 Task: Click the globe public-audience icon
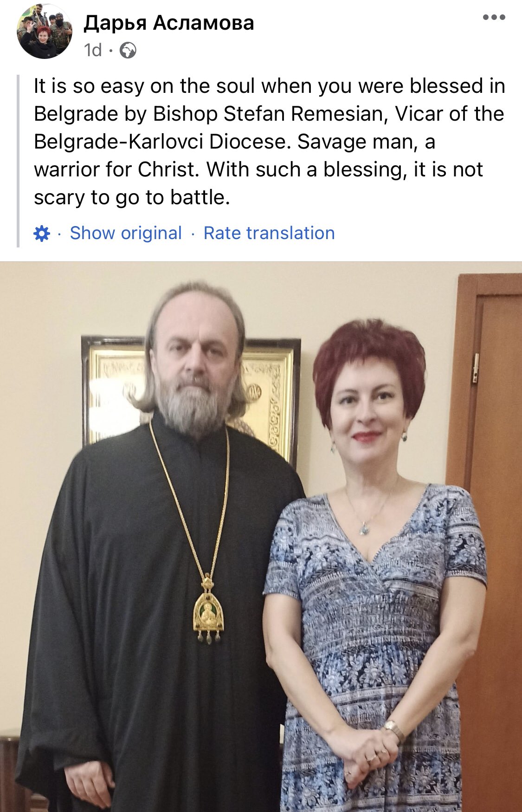pos(128,50)
